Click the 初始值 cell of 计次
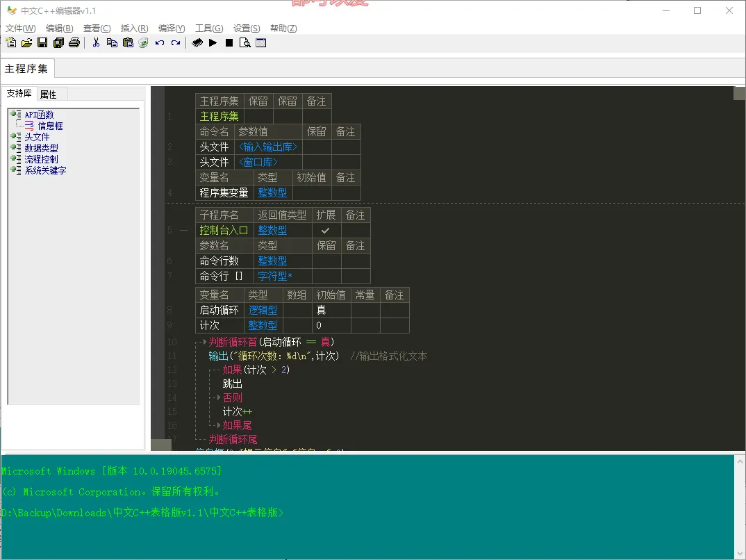Image resolution: width=746 pixels, height=560 pixels. (x=331, y=326)
